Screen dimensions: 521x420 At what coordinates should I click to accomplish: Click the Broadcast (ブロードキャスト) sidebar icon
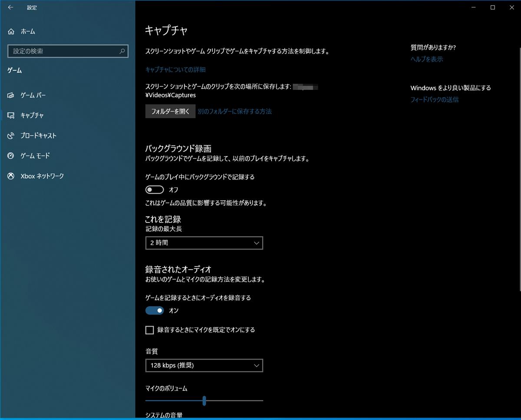tap(11, 136)
